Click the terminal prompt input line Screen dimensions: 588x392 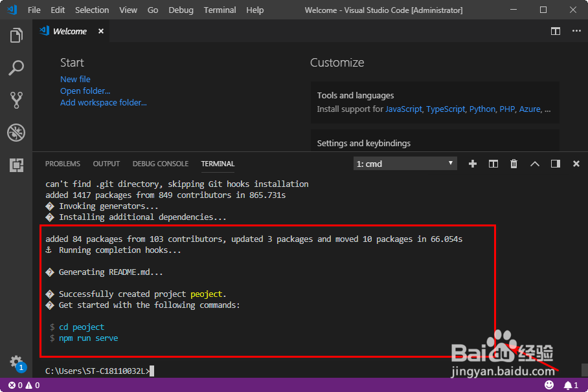[x=99, y=371]
